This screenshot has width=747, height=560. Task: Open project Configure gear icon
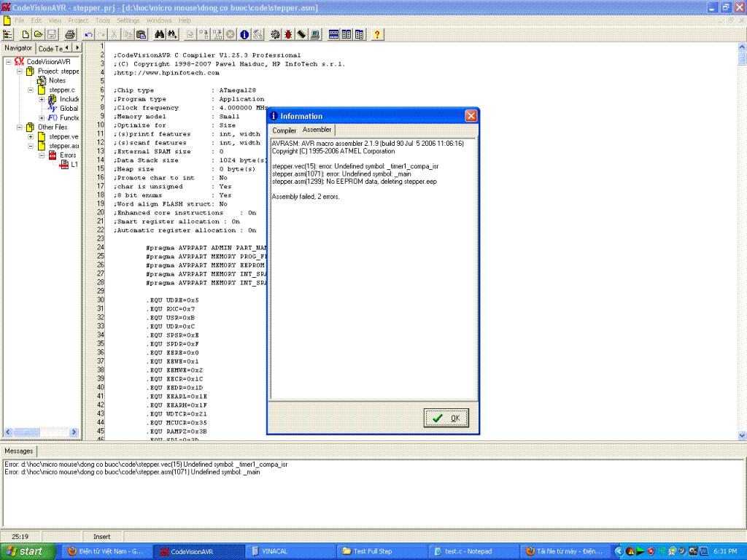click(275, 34)
